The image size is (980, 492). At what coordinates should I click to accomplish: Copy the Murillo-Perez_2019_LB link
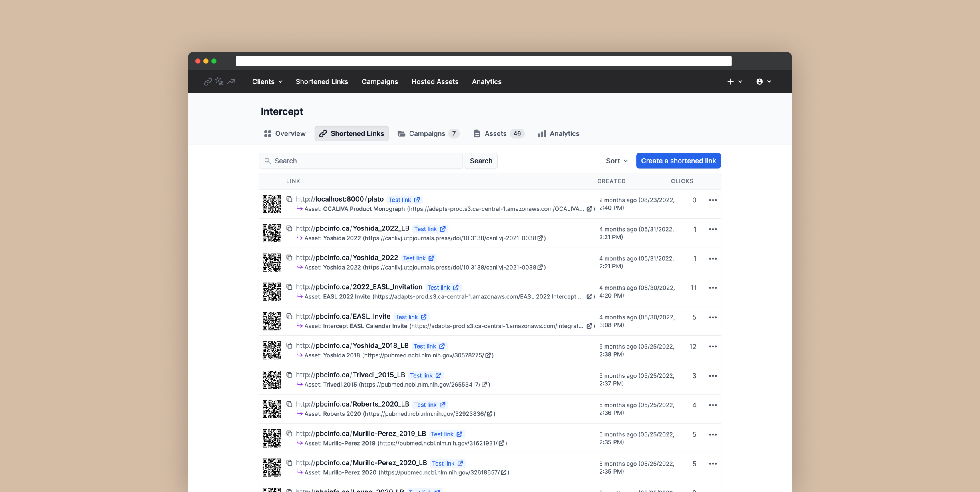click(x=289, y=434)
